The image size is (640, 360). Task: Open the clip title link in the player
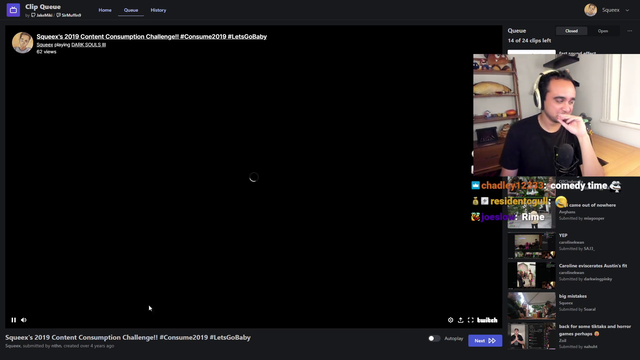(151, 36)
